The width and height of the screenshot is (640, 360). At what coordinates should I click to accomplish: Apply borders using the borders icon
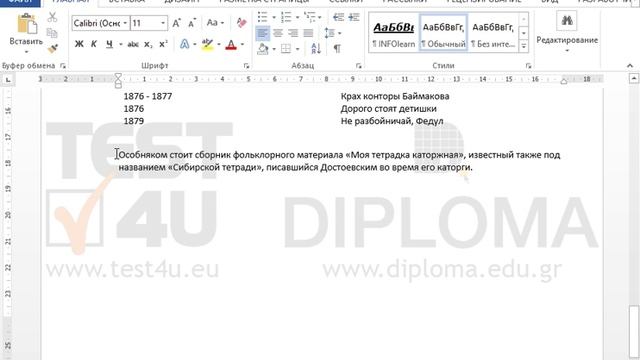[x=286, y=49]
